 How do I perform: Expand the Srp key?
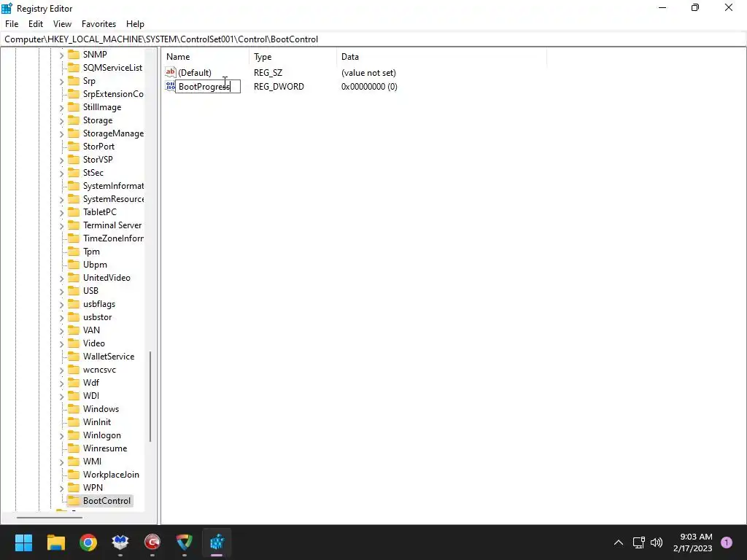coord(61,82)
